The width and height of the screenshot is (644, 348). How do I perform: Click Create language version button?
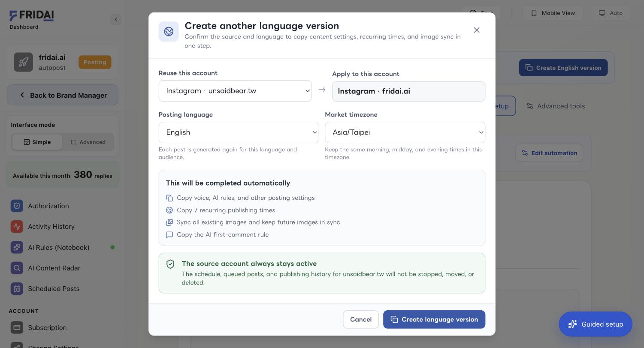(434, 320)
